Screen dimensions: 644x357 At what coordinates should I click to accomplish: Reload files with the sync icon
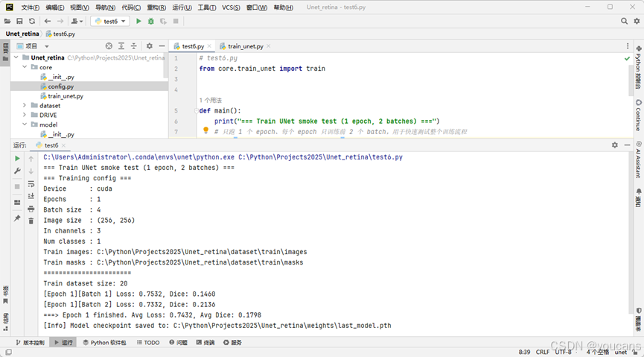(x=31, y=21)
